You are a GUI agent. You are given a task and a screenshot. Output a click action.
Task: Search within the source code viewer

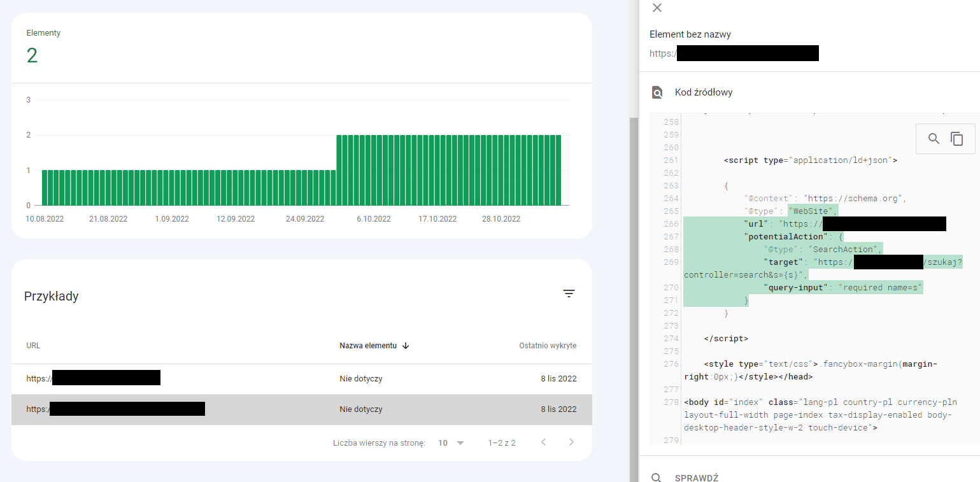[x=934, y=139]
